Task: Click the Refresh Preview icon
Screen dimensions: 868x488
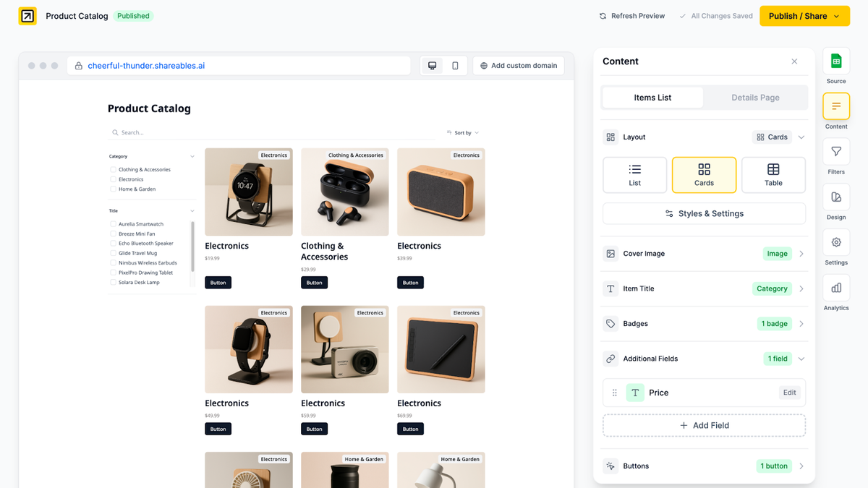Action: point(602,15)
